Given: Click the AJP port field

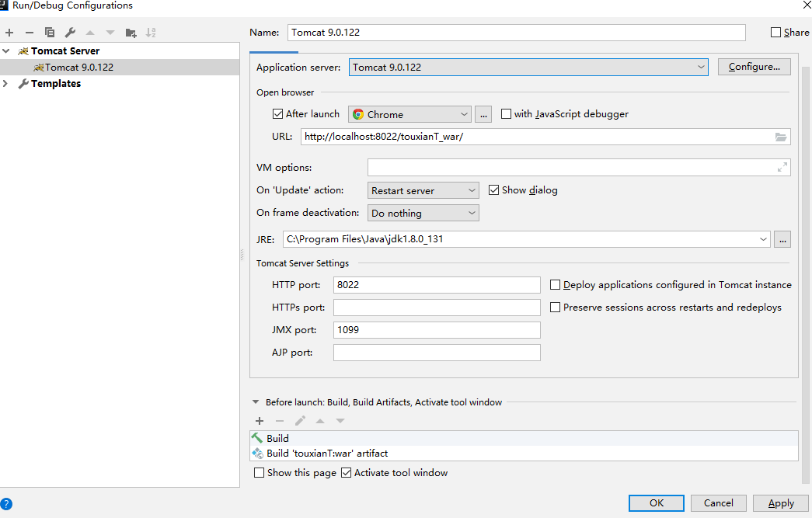Looking at the screenshot, I should (437, 353).
